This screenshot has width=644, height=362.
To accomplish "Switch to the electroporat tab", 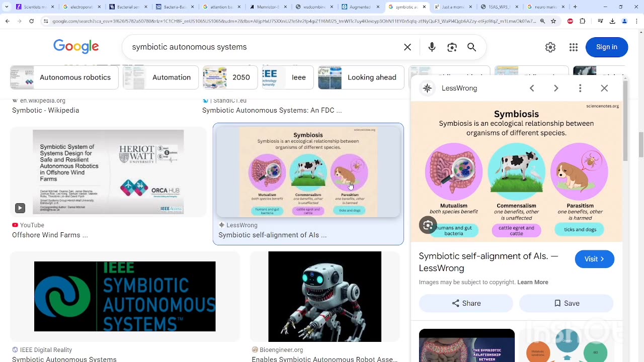I will (80, 7).
